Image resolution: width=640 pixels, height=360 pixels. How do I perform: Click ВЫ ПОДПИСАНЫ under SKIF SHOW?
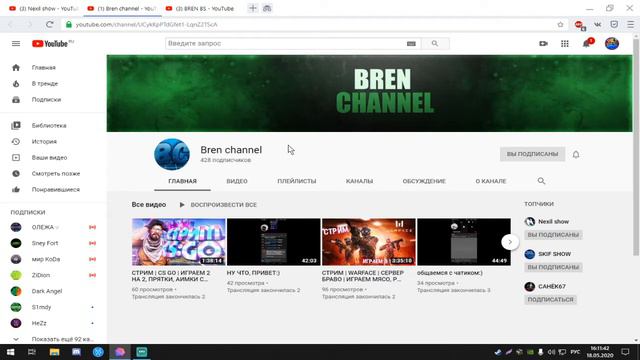(x=553, y=267)
